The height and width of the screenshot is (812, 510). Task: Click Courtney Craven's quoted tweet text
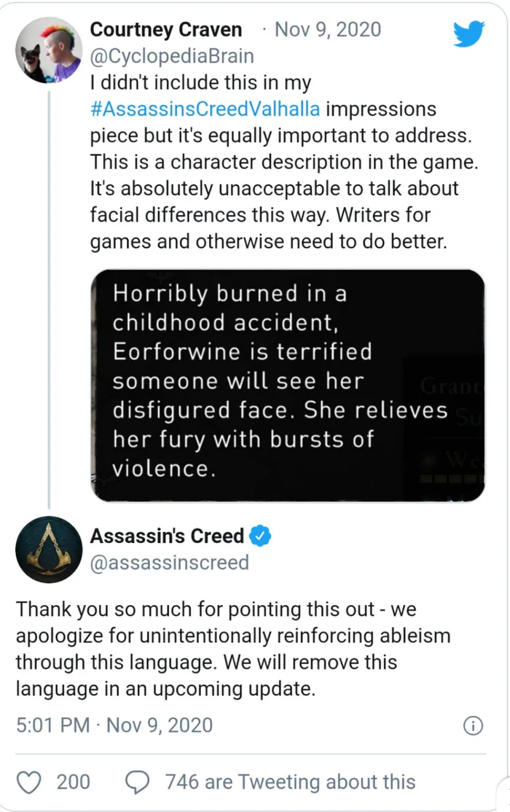pos(283,162)
